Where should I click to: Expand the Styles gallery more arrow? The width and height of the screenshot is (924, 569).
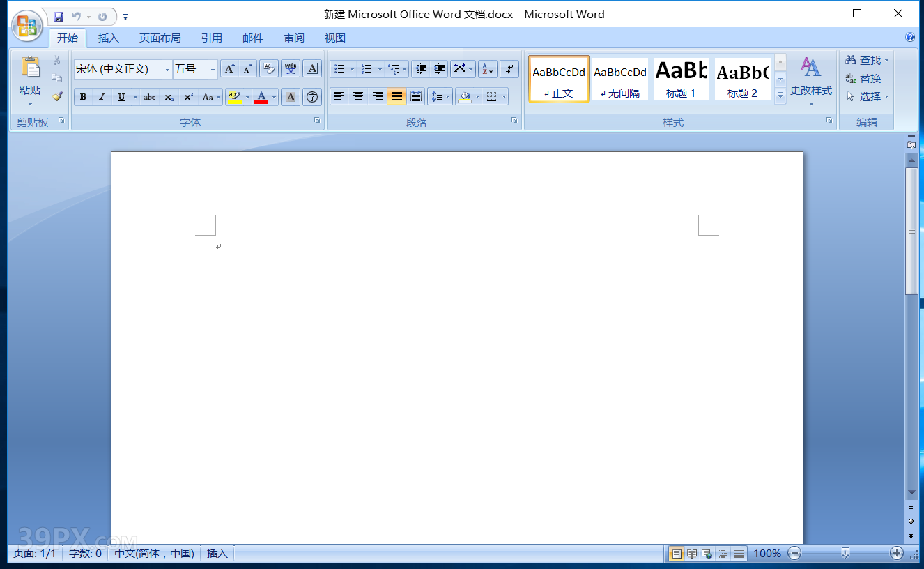point(780,96)
